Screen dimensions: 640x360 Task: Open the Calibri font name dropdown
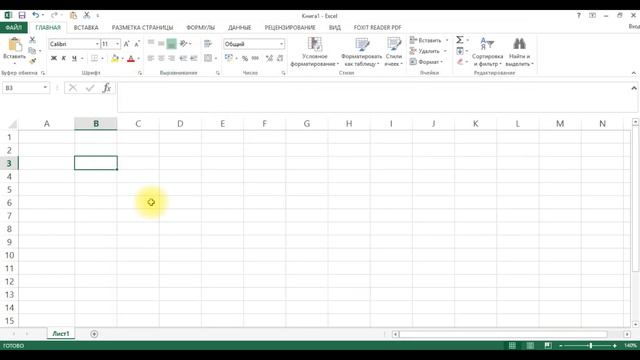pos(97,44)
